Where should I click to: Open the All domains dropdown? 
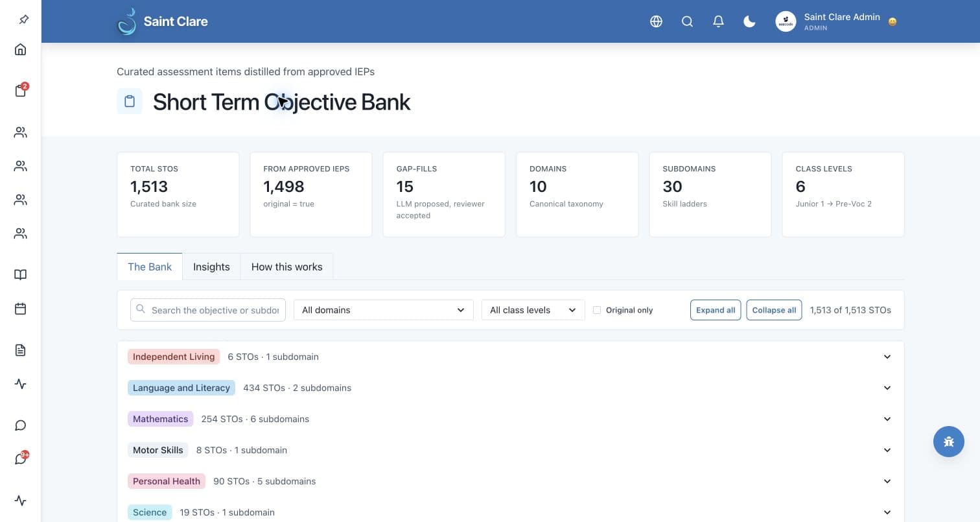(383, 310)
